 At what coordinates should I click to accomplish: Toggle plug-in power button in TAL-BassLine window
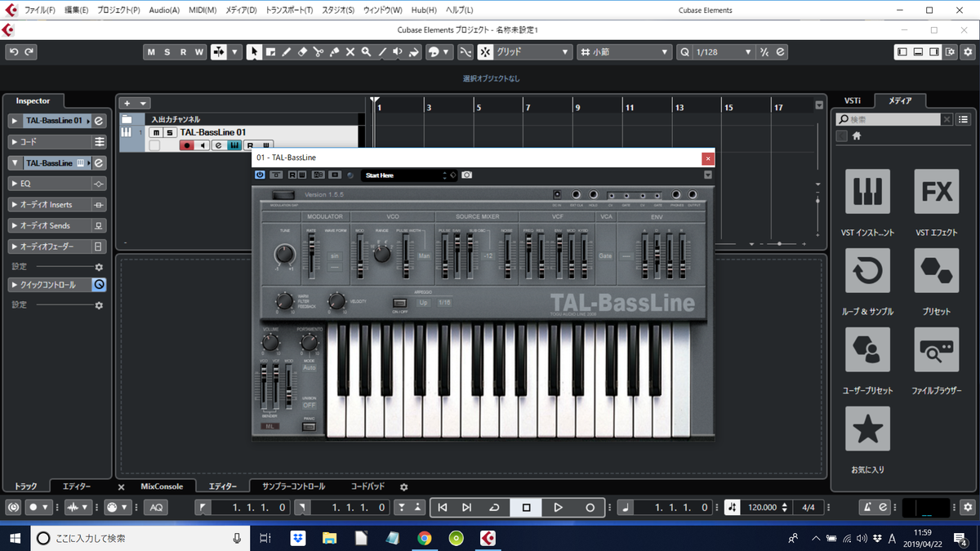(x=260, y=175)
